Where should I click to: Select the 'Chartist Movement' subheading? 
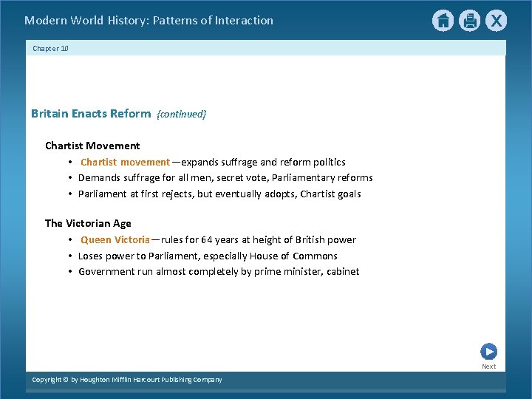click(92, 146)
